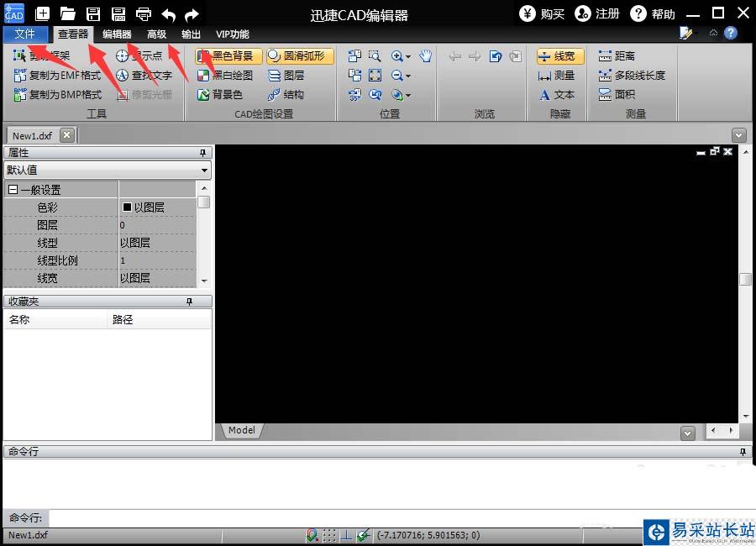Close the New1.dxf document tab

click(x=67, y=135)
